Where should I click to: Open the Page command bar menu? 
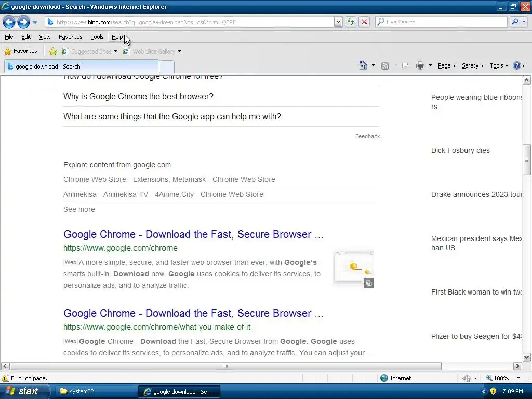(446, 66)
